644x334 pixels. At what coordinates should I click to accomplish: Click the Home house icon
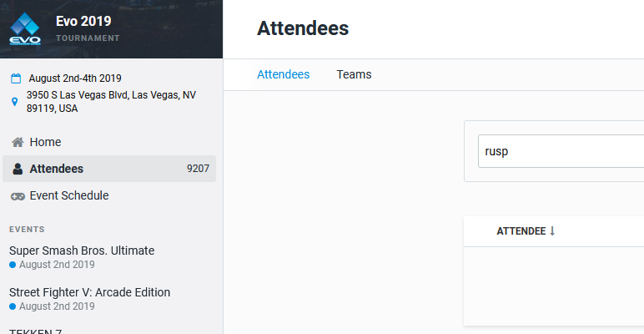pos(18,142)
